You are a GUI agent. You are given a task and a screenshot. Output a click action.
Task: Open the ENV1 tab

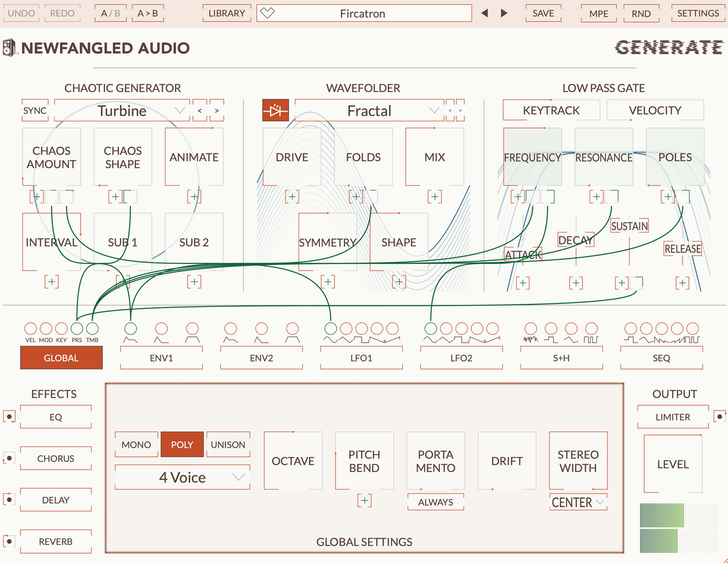point(161,358)
